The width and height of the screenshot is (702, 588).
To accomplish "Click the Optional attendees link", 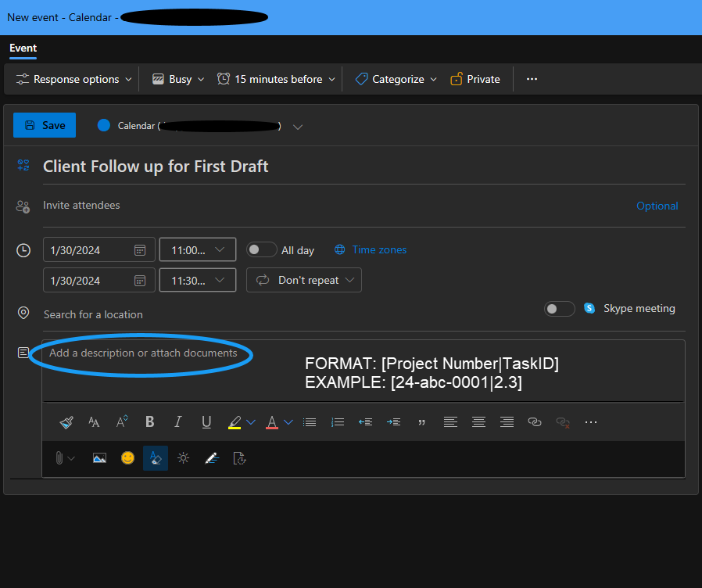I will (657, 206).
